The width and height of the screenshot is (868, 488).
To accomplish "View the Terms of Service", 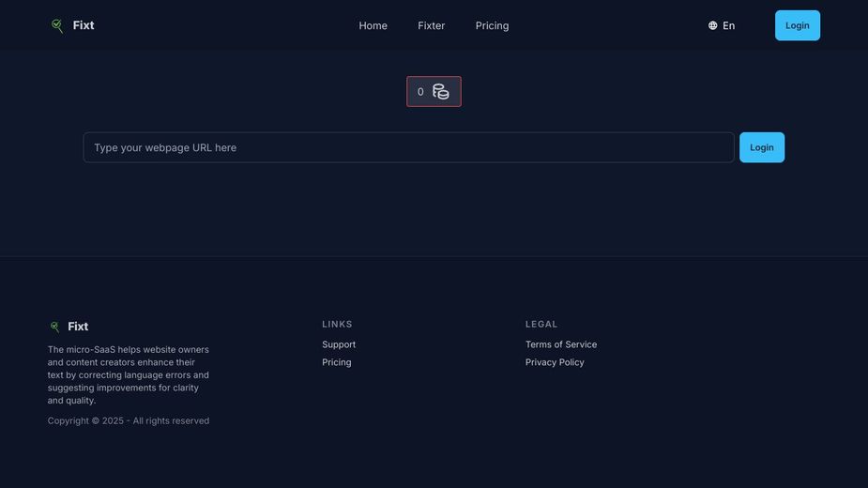I will pos(561,344).
